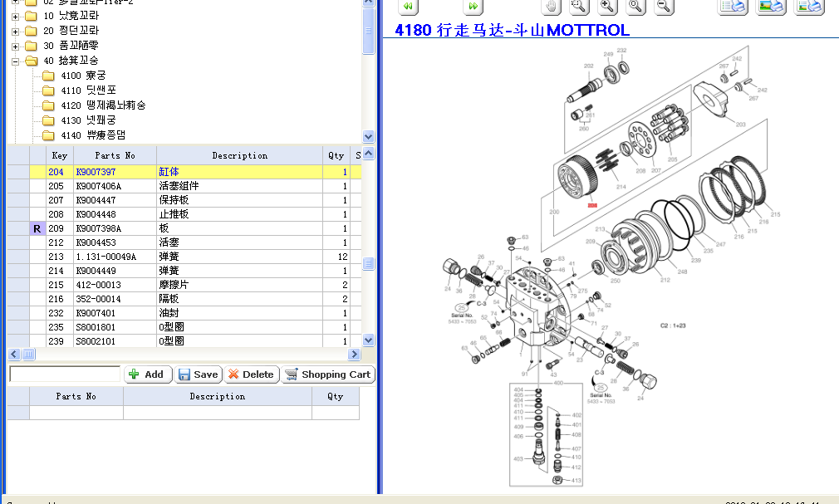Click the Save button
This screenshot has height=504, width=839.
click(x=198, y=374)
